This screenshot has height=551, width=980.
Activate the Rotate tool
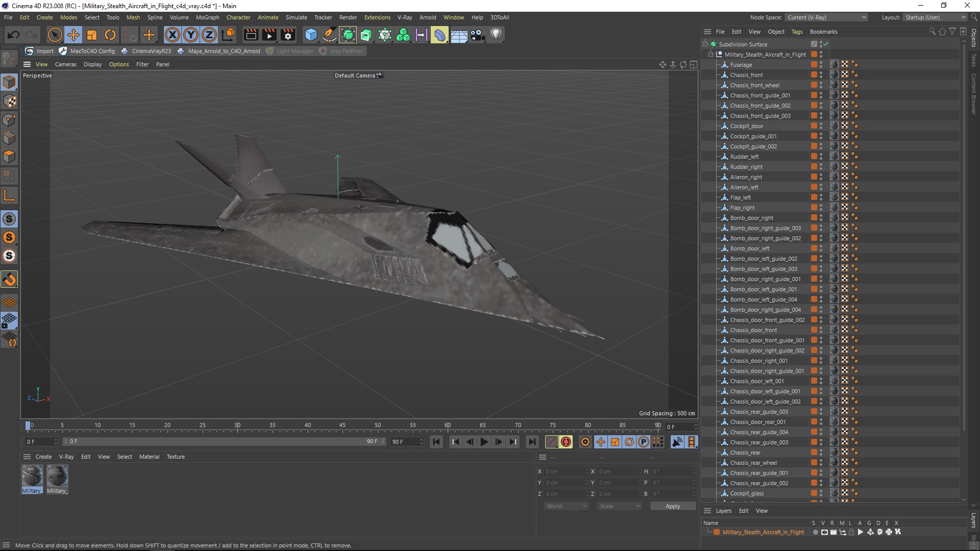(x=110, y=35)
